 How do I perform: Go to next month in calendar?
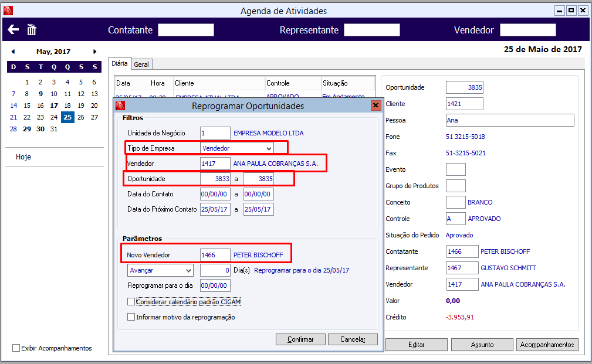(x=95, y=52)
